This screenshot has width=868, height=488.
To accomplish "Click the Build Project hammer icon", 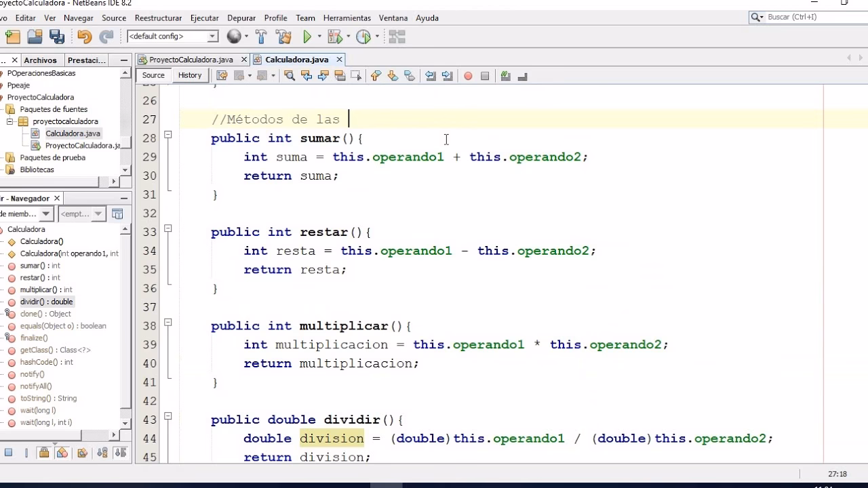I will (261, 37).
